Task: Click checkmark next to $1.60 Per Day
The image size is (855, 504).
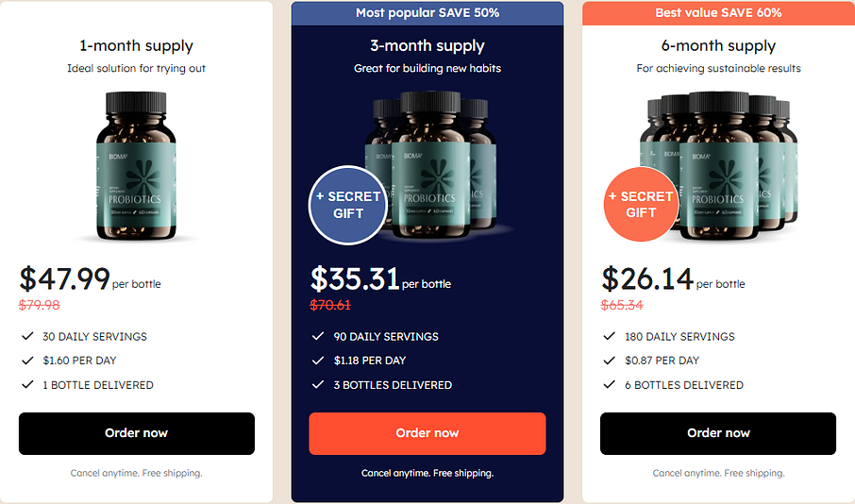Action: pos(25,361)
